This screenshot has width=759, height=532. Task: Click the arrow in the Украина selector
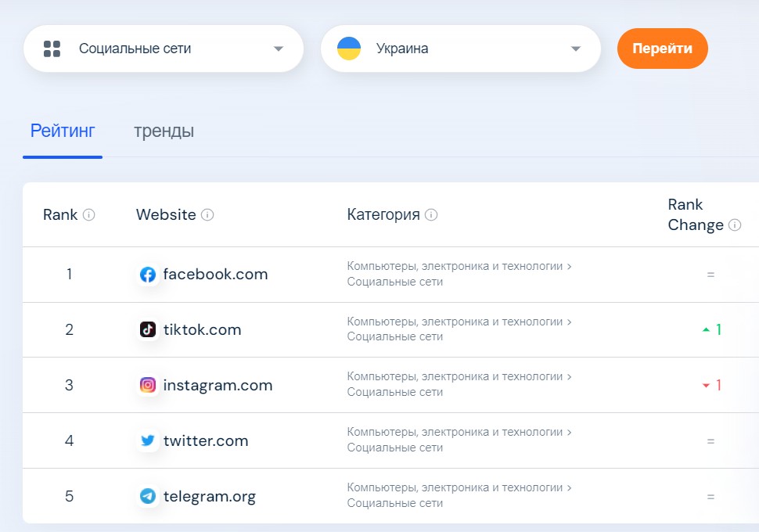[576, 49]
